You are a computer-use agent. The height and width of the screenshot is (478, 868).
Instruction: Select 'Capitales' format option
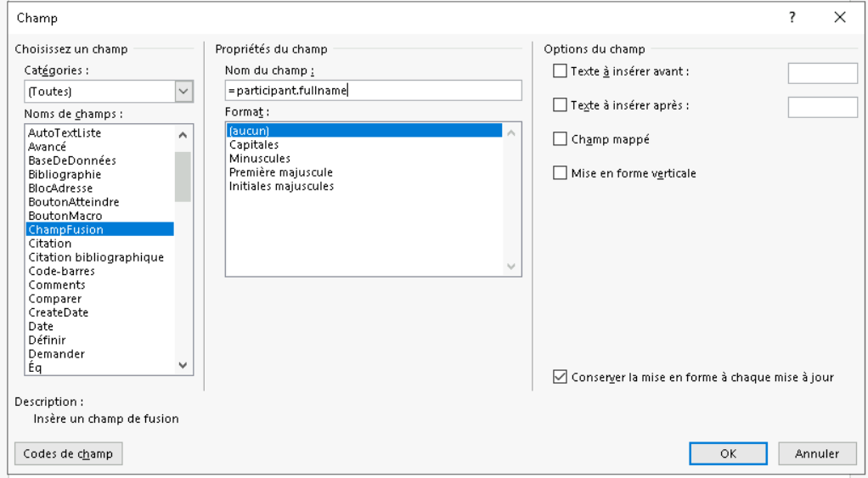click(x=254, y=144)
